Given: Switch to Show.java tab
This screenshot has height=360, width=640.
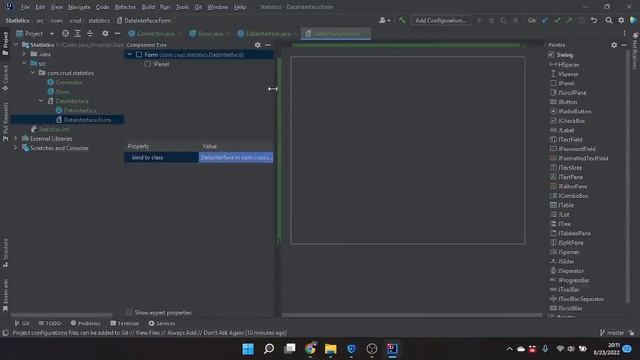Looking at the screenshot, I should [209, 33].
